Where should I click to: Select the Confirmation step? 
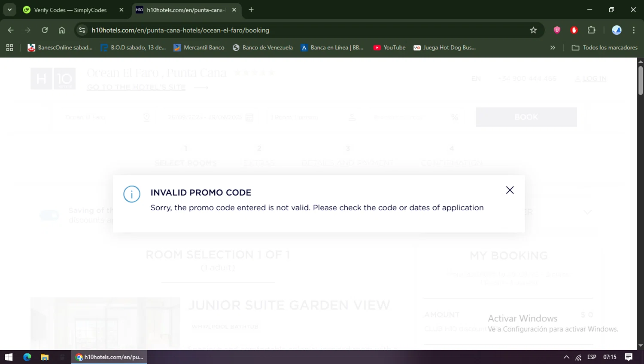coord(452,156)
